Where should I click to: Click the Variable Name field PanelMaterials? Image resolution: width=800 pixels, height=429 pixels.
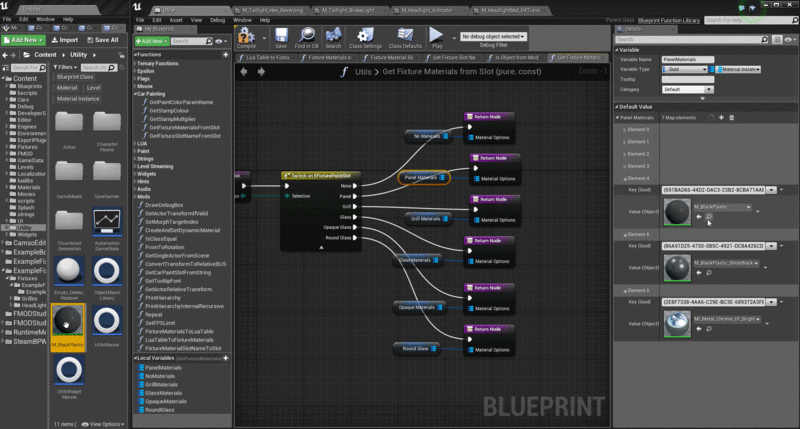pos(687,60)
